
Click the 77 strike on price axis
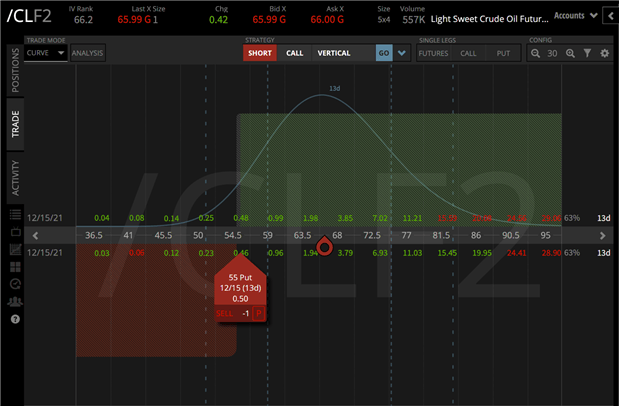(x=407, y=235)
